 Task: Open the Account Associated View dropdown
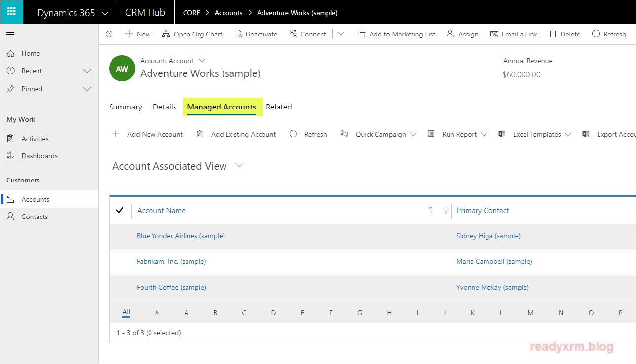pos(240,166)
